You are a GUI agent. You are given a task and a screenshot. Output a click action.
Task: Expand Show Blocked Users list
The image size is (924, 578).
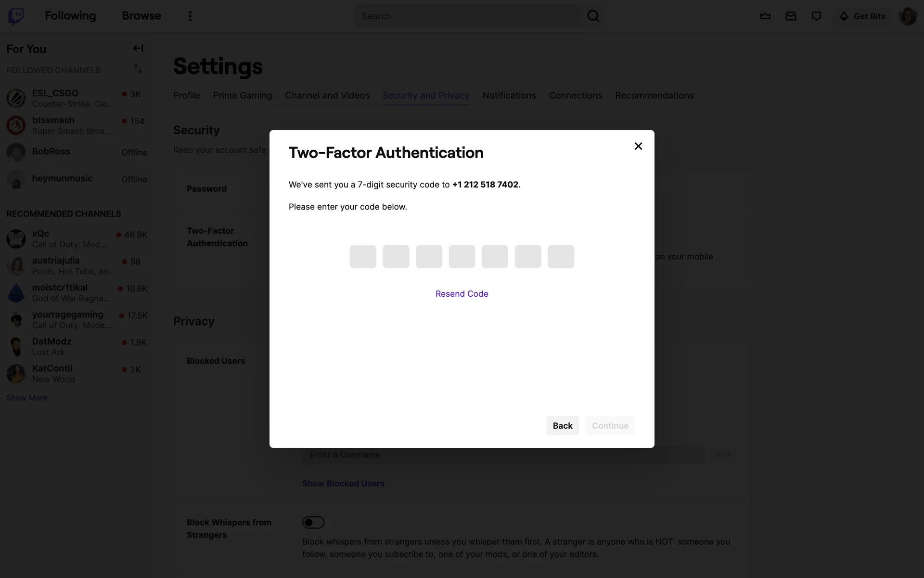343,484
